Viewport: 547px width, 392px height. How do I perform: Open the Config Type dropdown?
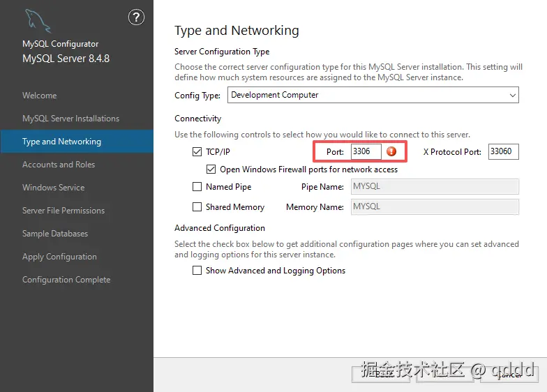[x=373, y=95]
